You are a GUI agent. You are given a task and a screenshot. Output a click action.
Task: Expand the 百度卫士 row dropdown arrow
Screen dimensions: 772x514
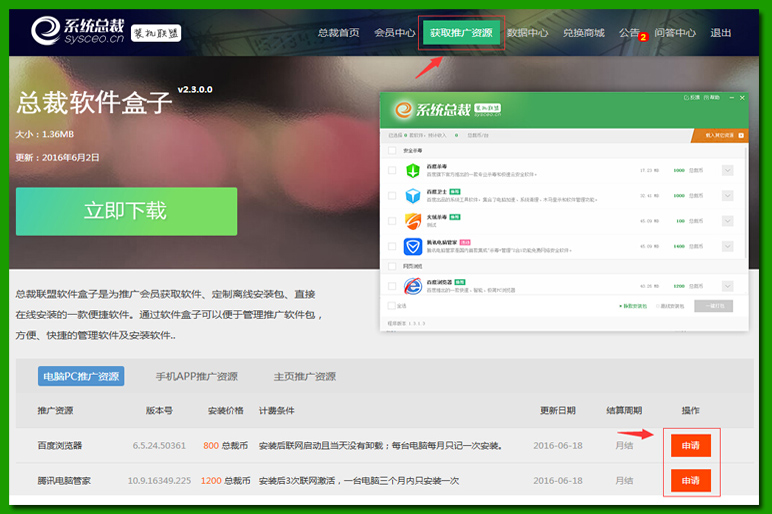(x=728, y=195)
